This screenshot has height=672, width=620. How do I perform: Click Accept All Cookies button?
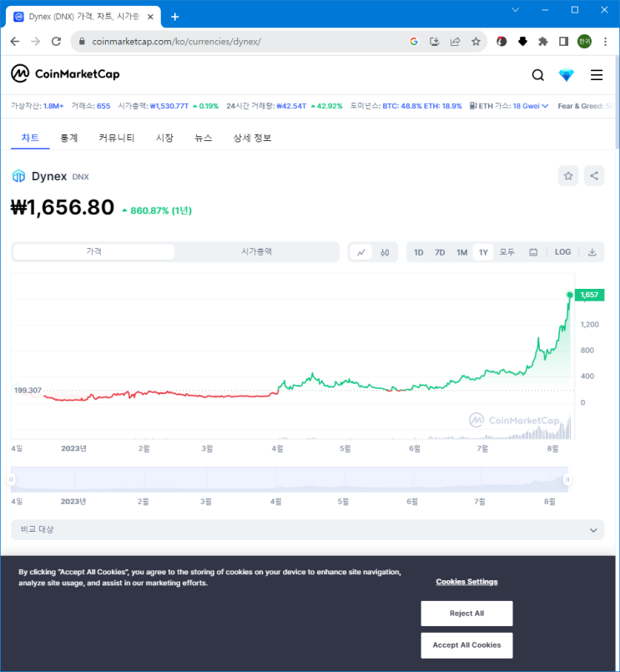tap(466, 645)
